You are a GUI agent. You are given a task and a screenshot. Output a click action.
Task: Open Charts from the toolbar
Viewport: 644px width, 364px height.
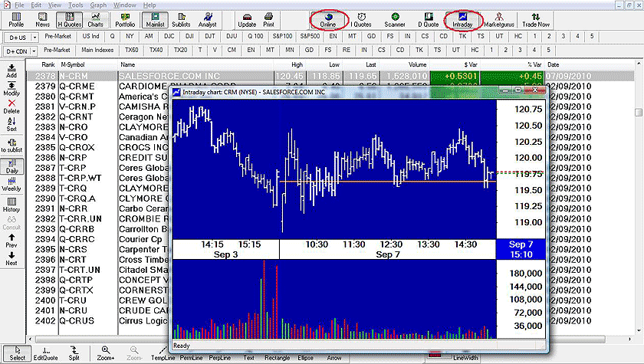pyautogui.click(x=95, y=20)
